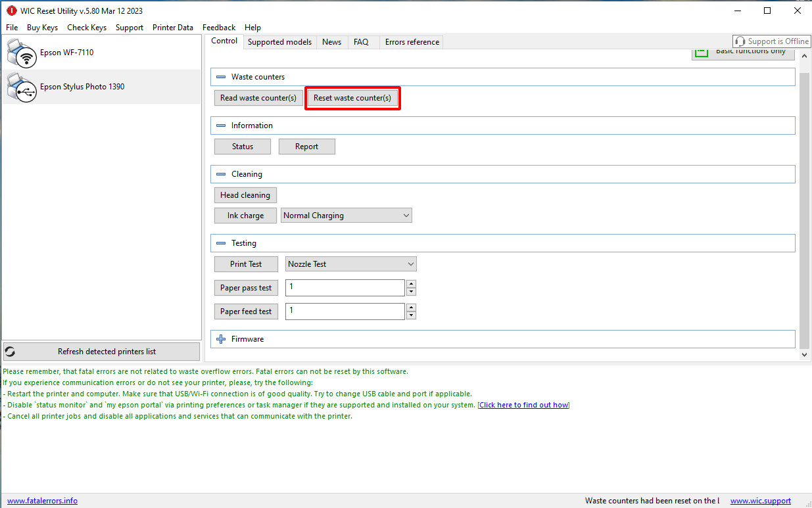Open the Click here to find out how link
The height and width of the screenshot is (508, 812).
click(x=524, y=405)
